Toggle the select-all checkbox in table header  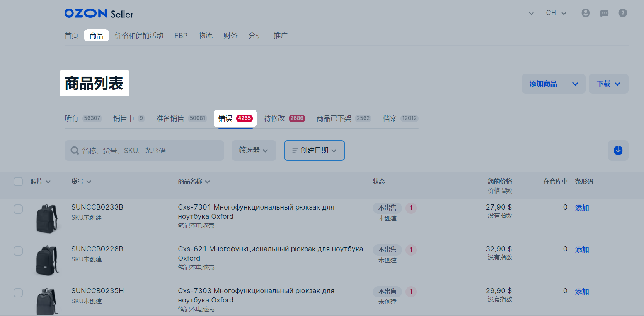(x=18, y=182)
